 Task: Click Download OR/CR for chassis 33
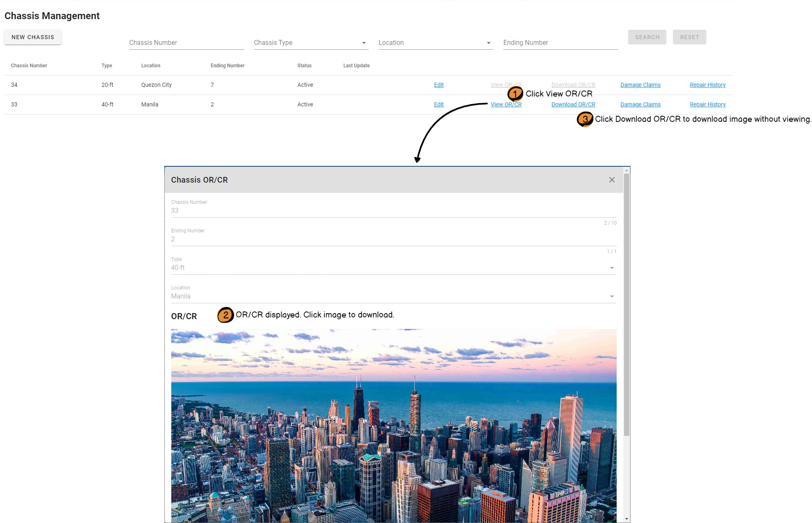(573, 104)
